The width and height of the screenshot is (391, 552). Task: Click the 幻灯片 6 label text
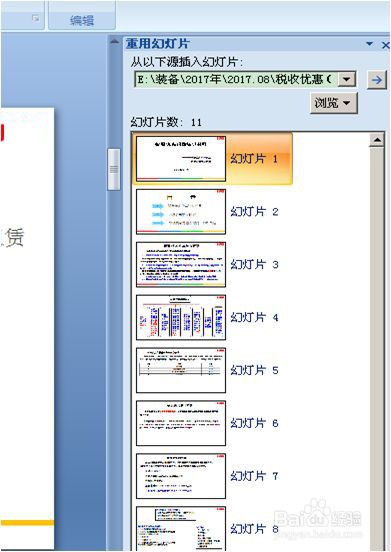click(x=254, y=423)
